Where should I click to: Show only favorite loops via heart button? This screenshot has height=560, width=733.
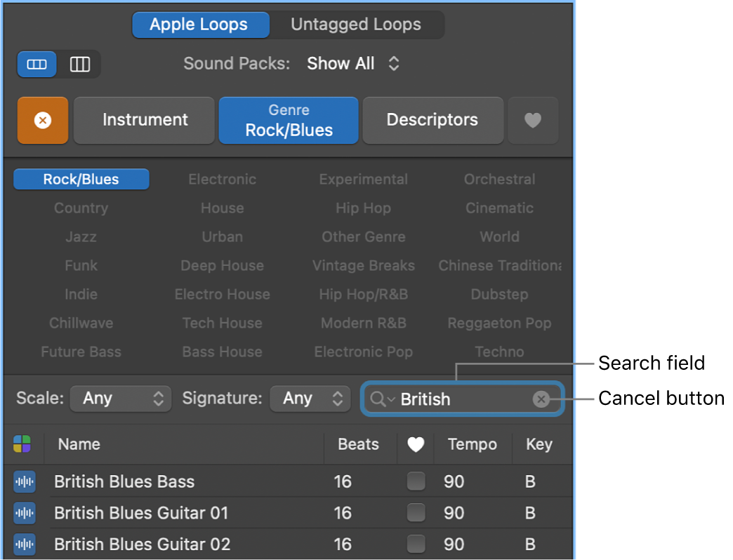click(533, 120)
